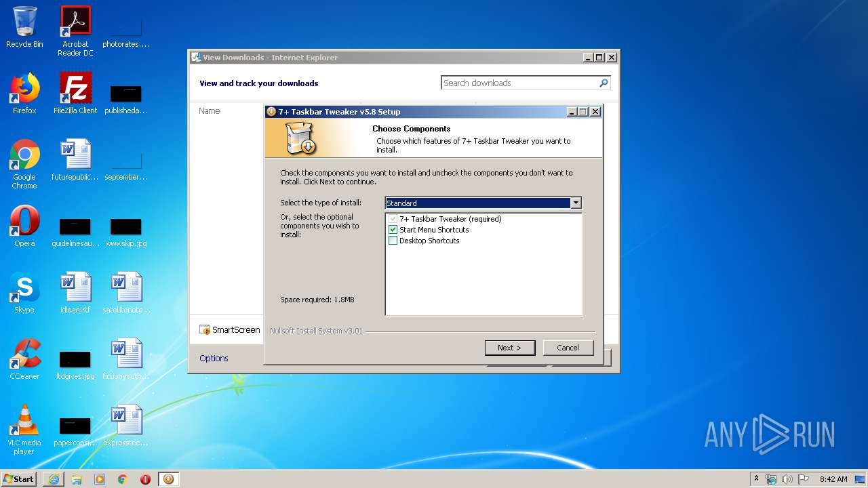Image resolution: width=868 pixels, height=488 pixels.
Task: Click Action Center flag tray icon
Action: 804,479
